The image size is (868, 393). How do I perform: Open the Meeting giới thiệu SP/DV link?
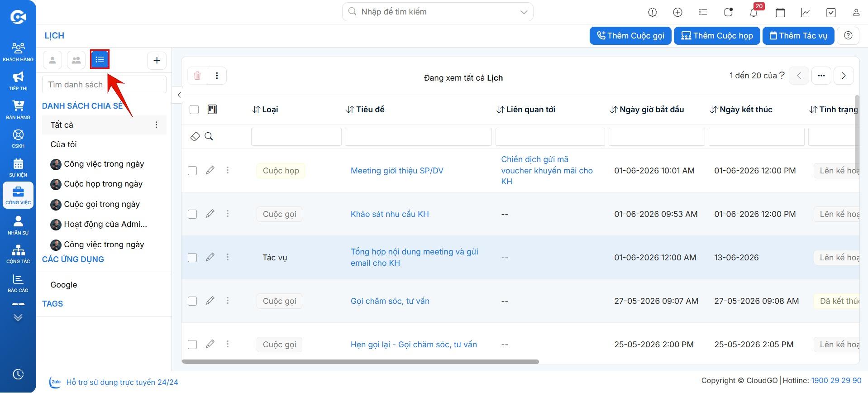point(397,171)
